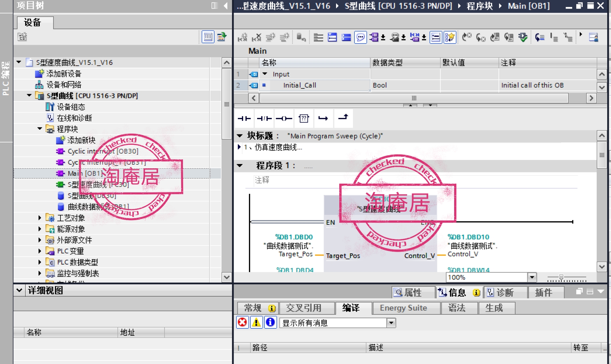
Task: Insert empty box instruction
Action: click(x=304, y=119)
